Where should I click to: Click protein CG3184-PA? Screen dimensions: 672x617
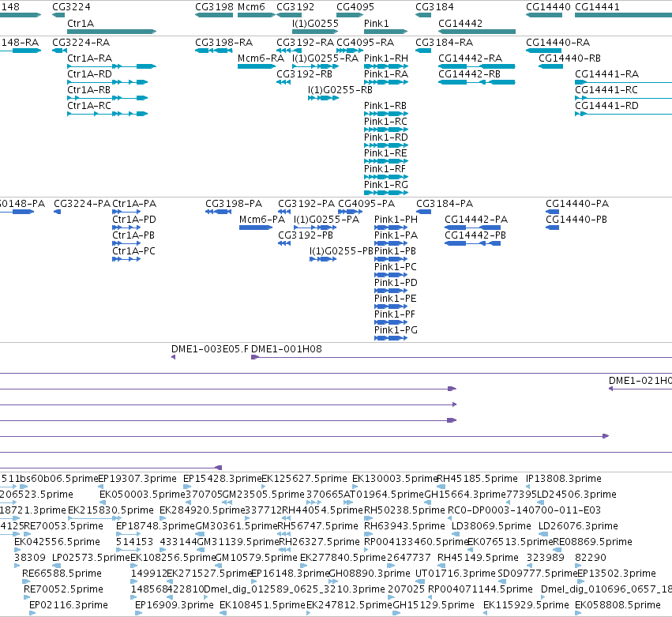pos(424,212)
